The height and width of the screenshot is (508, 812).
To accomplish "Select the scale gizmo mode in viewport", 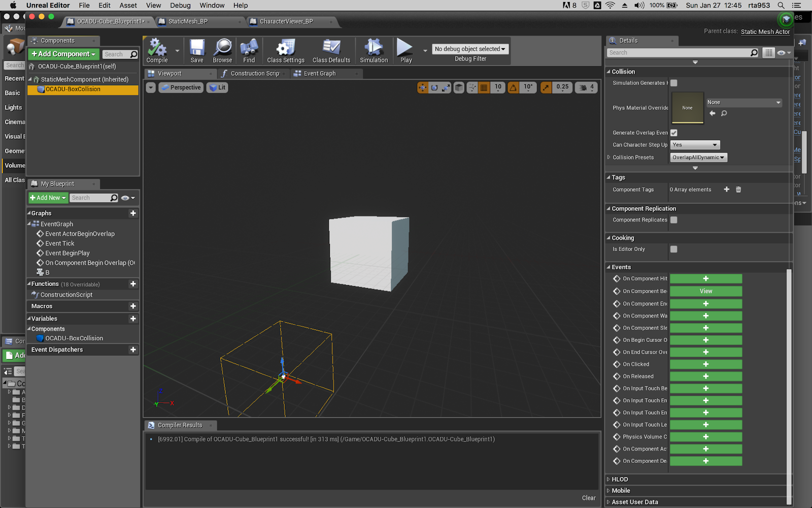I will point(446,88).
